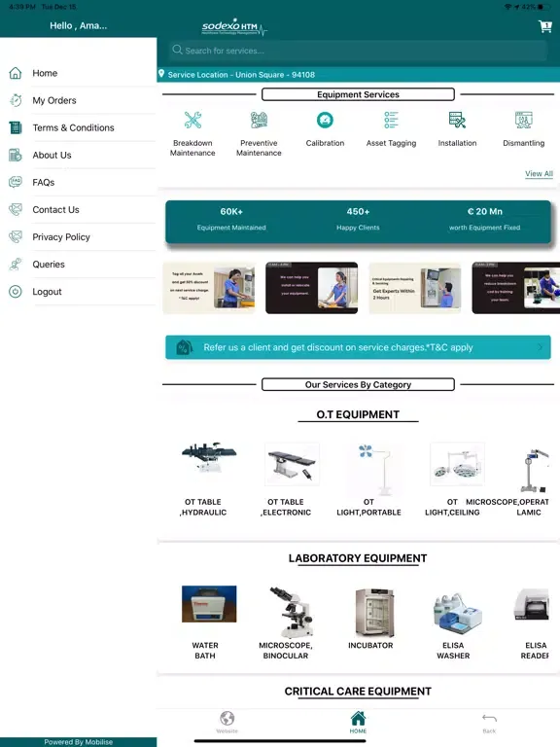Click the Queries icon
This screenshot has width=560, height=747.
16,264
